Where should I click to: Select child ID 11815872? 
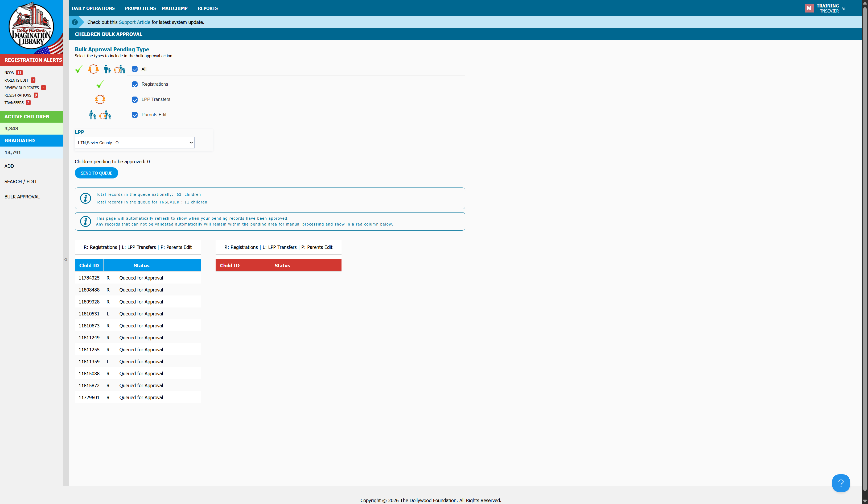pos(89,386)
